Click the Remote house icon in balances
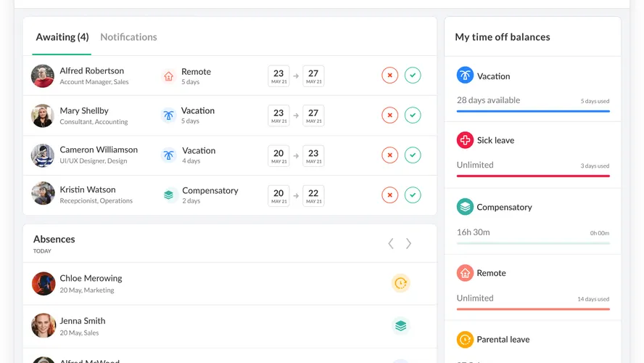This screenshot has width=644, height=363. click(x=465, y=273)
